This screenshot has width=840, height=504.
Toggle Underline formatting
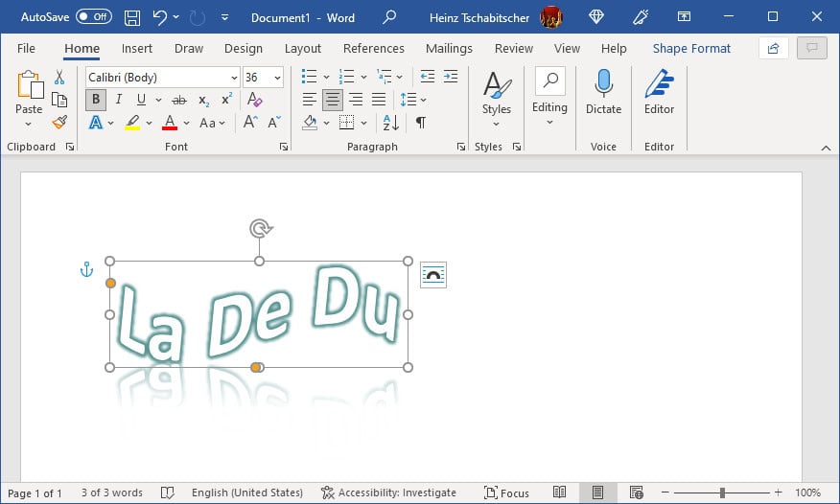(x=141, y=100)
